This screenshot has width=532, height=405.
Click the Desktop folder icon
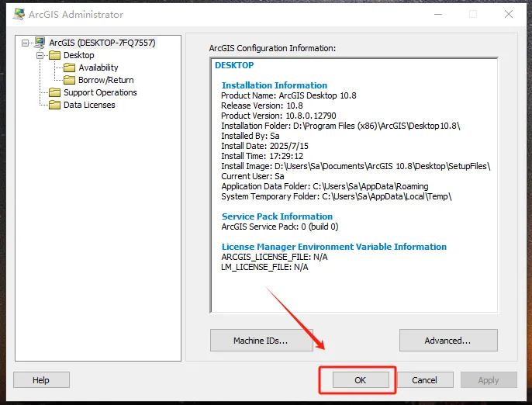(x=54, y=55)
